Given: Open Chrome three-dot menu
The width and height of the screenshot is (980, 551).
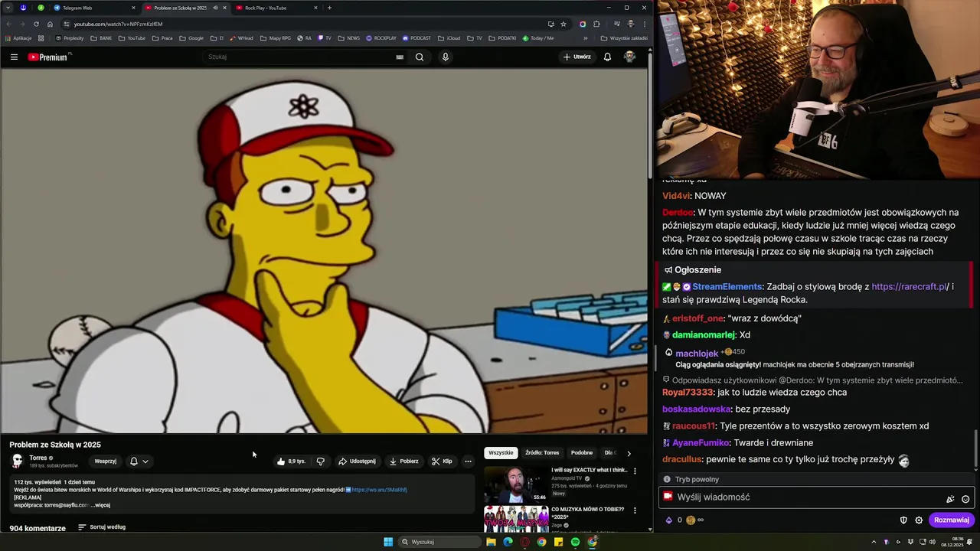Looking at the screenshot, I should coord(644,24).
